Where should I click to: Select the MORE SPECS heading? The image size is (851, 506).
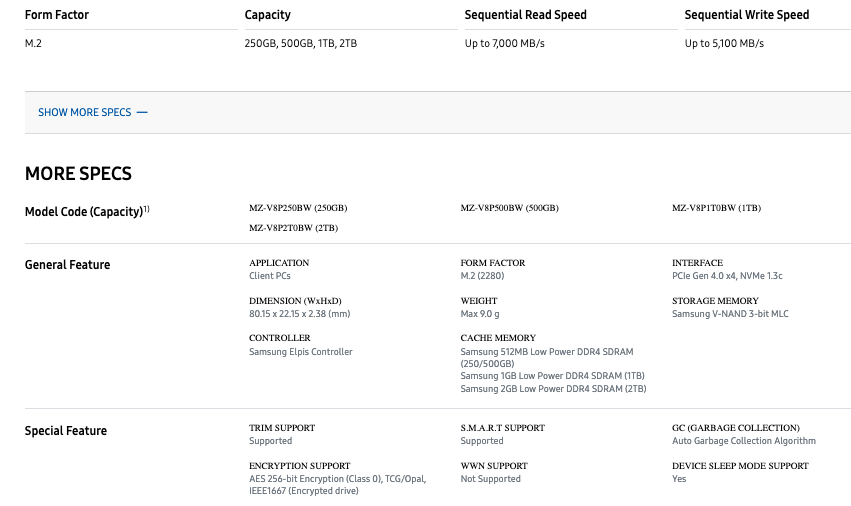click(78, 173)
